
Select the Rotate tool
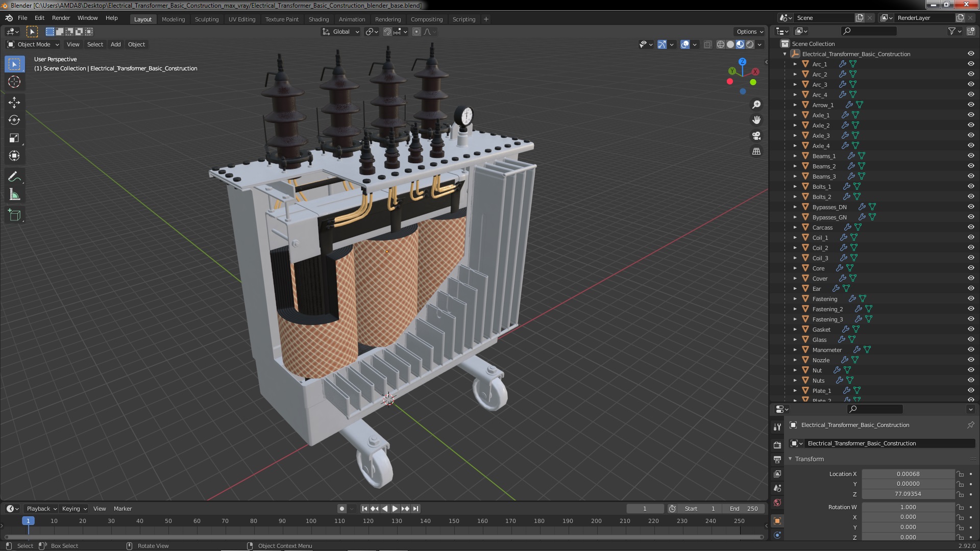14,120
